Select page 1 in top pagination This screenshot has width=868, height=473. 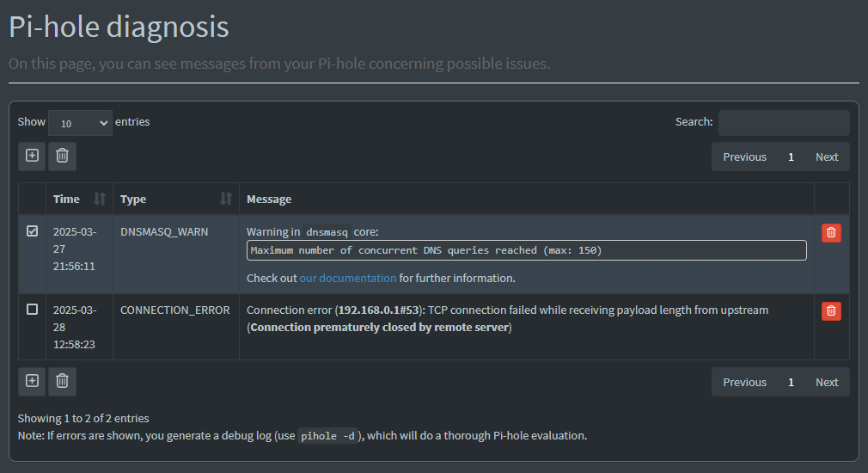(791, 157)
